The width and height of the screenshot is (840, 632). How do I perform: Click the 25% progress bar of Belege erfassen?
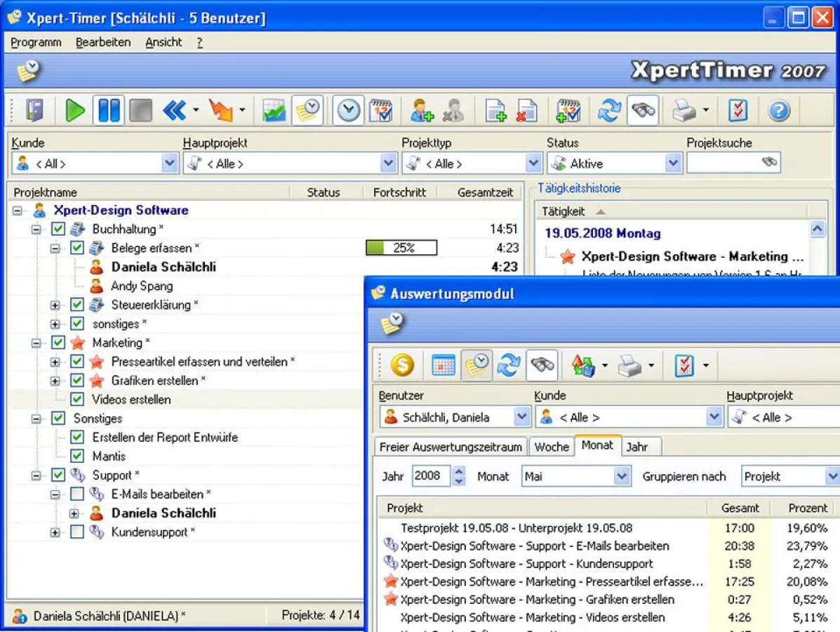[400, 247]
